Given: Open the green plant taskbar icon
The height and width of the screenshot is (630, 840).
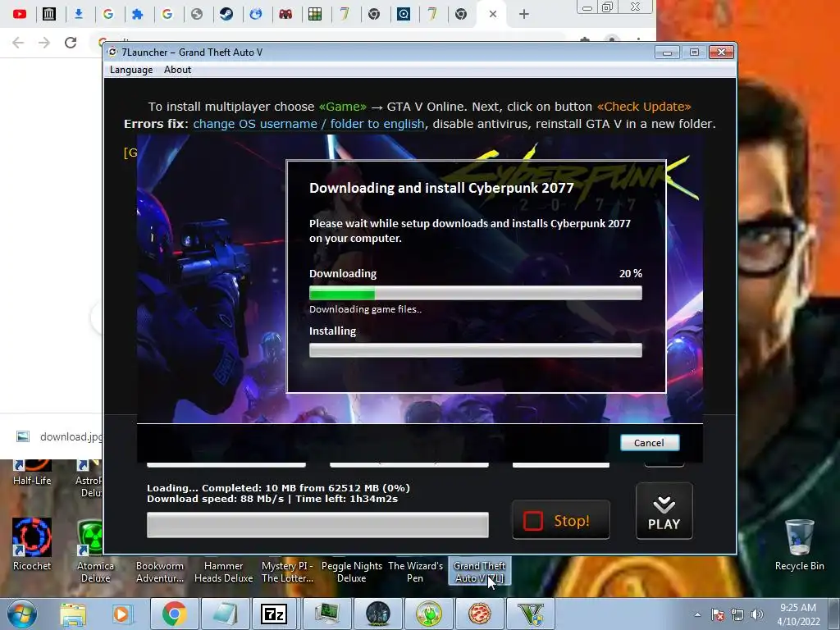Looking at the screenshot, I should pyautogui.click(x=428, y=614).
